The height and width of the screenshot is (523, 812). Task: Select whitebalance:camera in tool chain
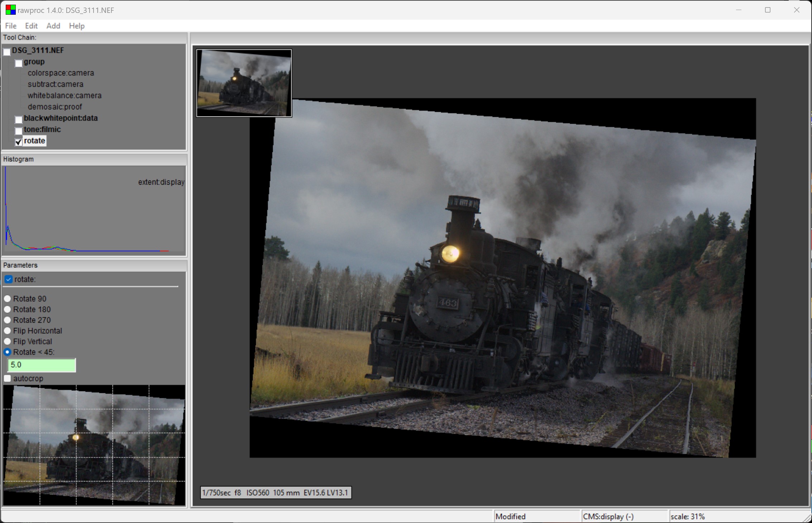[65, 96]
